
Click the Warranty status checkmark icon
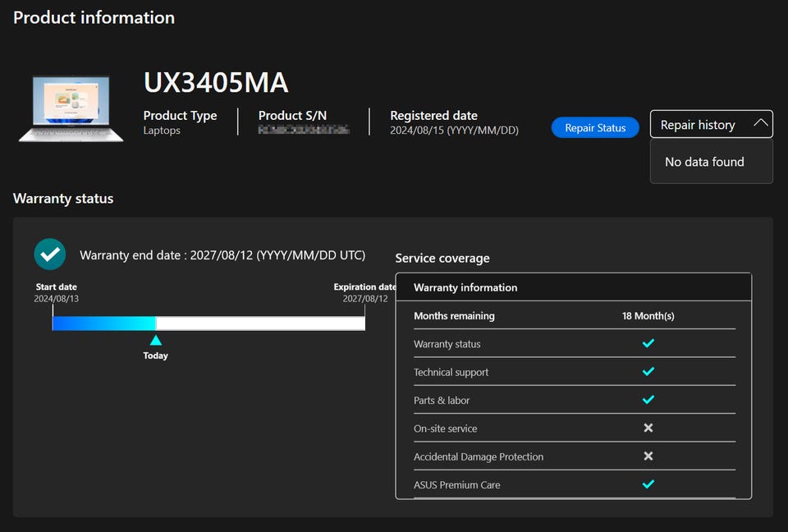pyautogui.click(x=648, y=343)
